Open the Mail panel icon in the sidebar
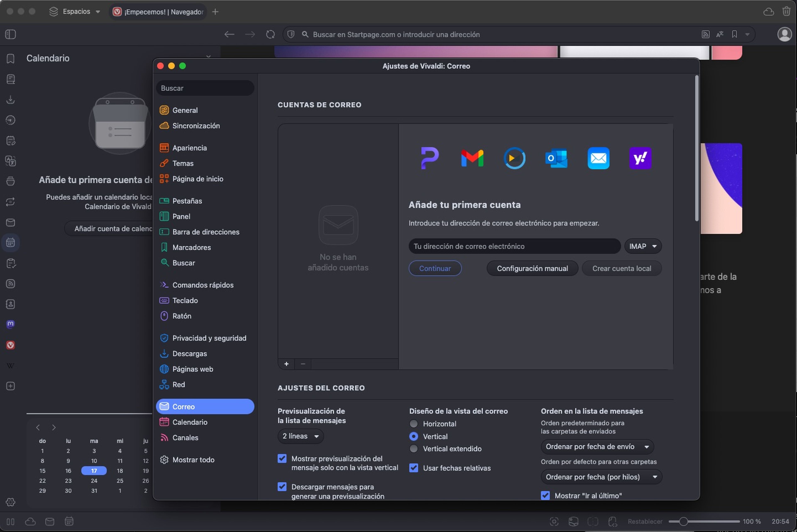Image resolution: width=797 pixels, height=532 pixels. click(11, 222)
